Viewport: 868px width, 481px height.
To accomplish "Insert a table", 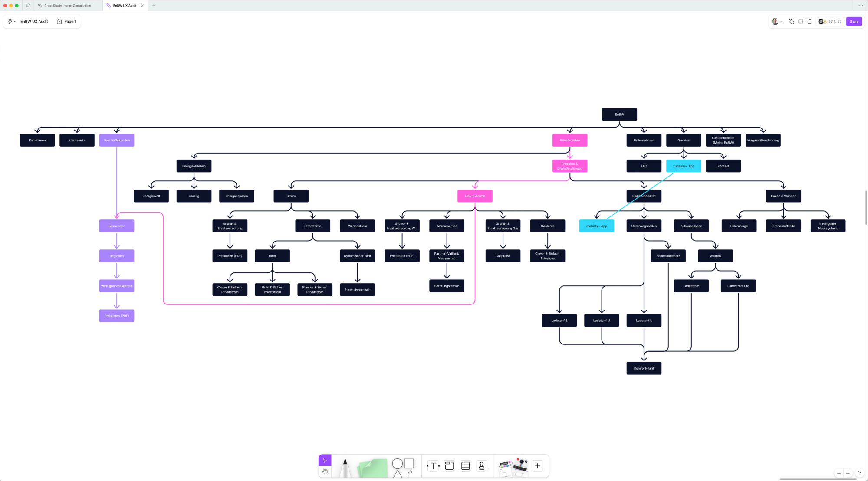I will [465, 466].
